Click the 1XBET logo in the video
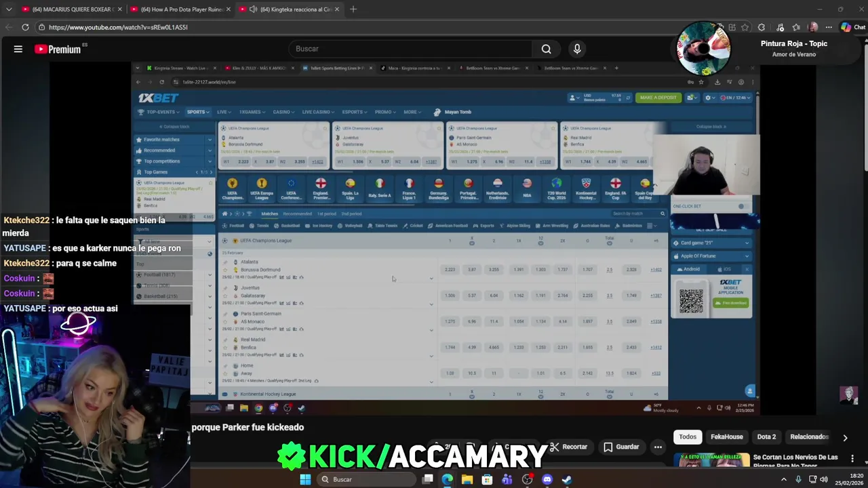Viewport: 868px width, 488px height. [158, 98]
